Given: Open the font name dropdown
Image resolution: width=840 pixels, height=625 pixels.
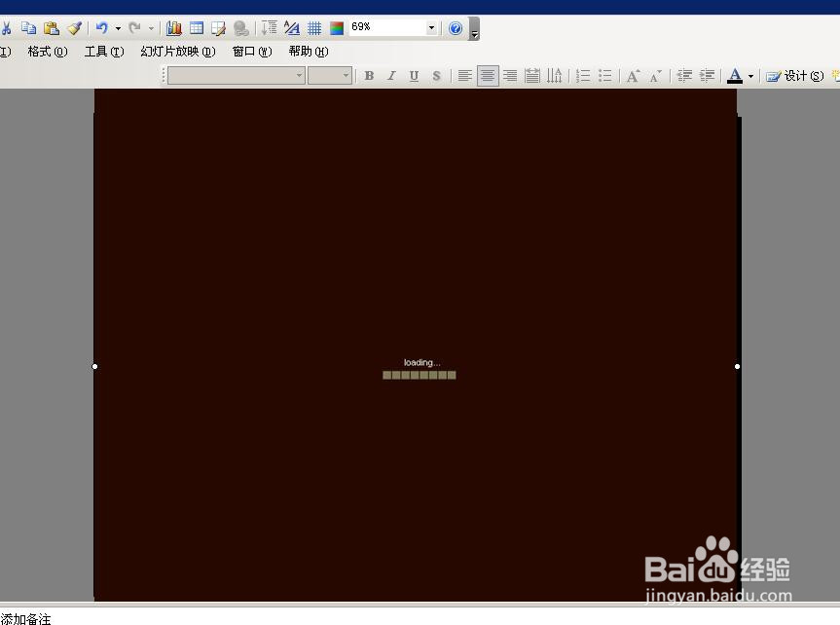Looking at the screenshot, I should (x=300, y=76).
